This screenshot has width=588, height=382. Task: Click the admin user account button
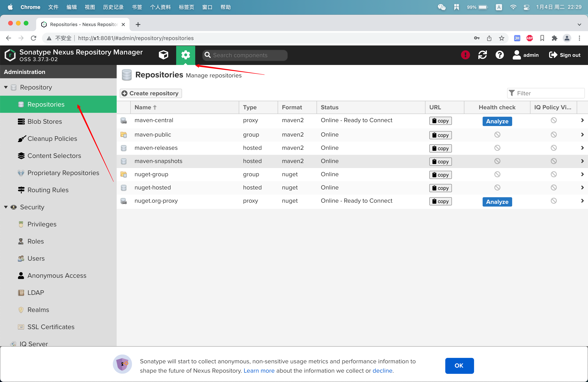tap(526, 55)
